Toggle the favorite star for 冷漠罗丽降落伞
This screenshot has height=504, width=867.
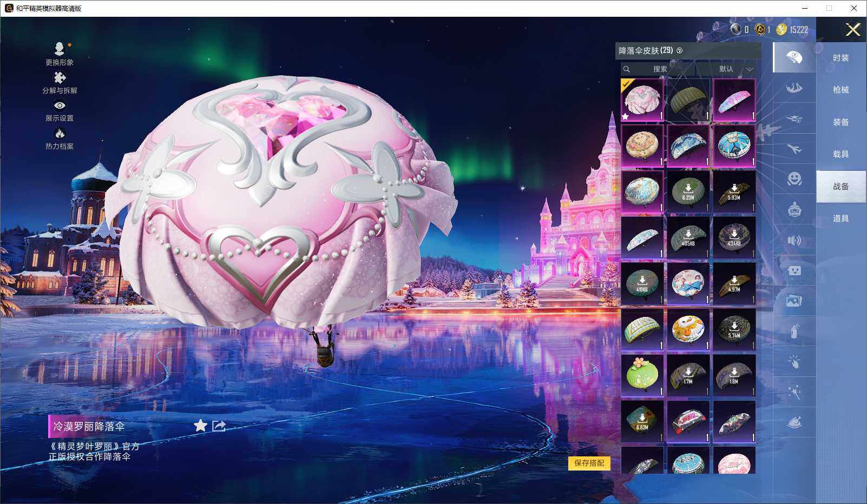point(200,426)
